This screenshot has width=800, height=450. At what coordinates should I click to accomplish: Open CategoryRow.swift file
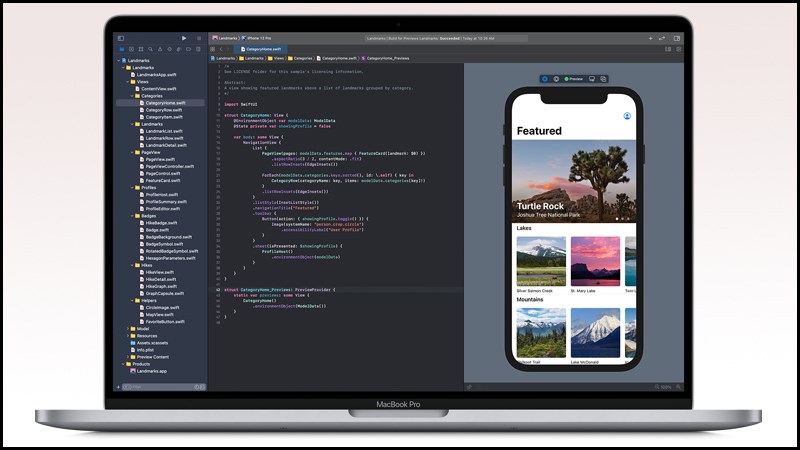[x=161, y=110]
